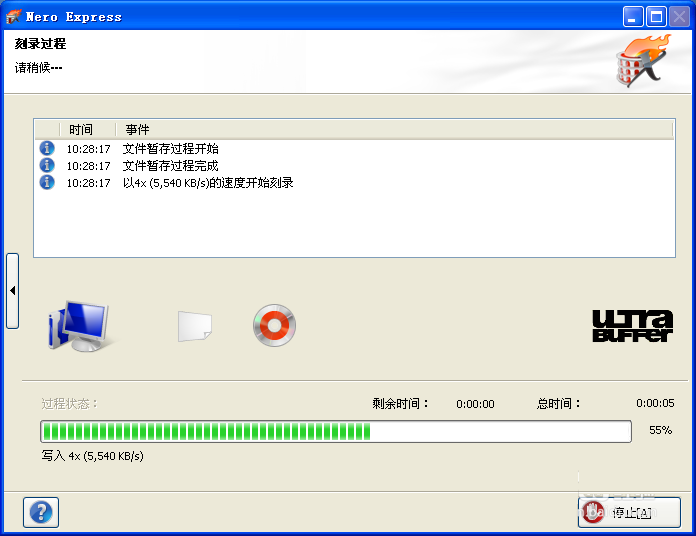Image resolution: width=696 pixels, height=536 pixels.
Task: Select the log entry 文件暂存过程开始
Action: click(x=170, y=149)
